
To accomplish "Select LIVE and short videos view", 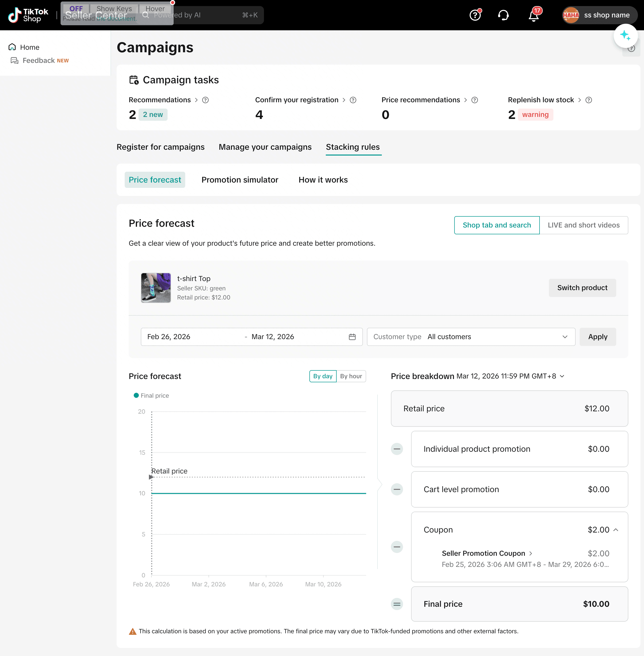I will point(583,225).
